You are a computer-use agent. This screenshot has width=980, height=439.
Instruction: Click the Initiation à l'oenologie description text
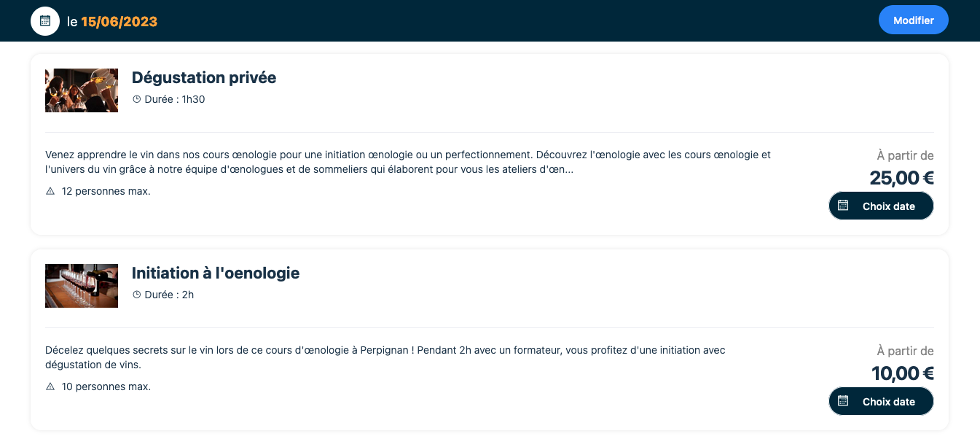point(385,357)
